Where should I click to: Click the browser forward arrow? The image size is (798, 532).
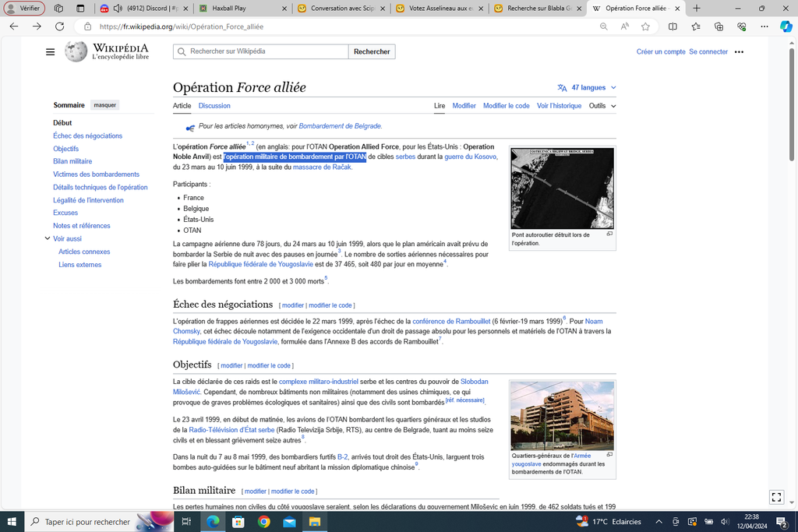click(37, 26)
